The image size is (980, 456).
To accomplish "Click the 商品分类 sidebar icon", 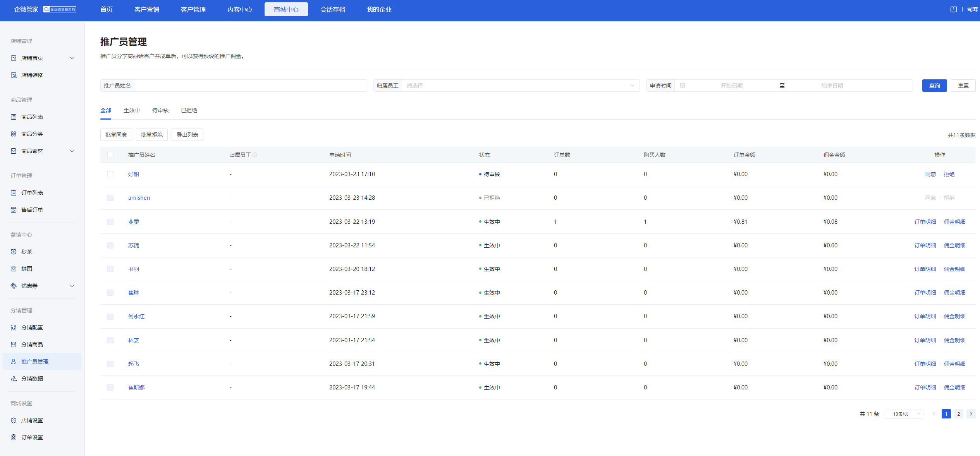I will point(14,134).
